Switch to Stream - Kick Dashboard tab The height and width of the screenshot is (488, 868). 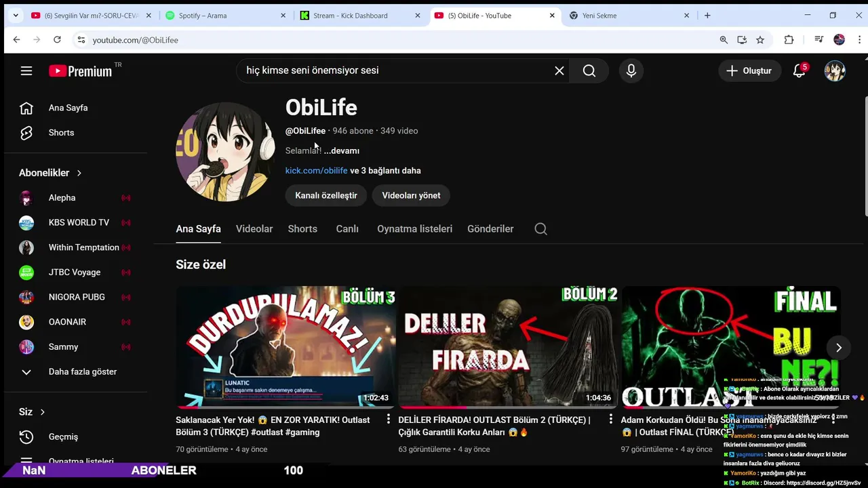click(x=360, y=16)
